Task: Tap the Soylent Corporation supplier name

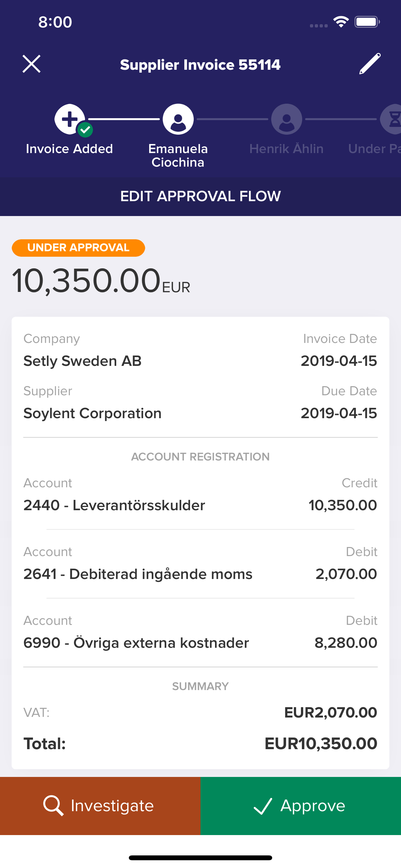Action: coord(92,413)
